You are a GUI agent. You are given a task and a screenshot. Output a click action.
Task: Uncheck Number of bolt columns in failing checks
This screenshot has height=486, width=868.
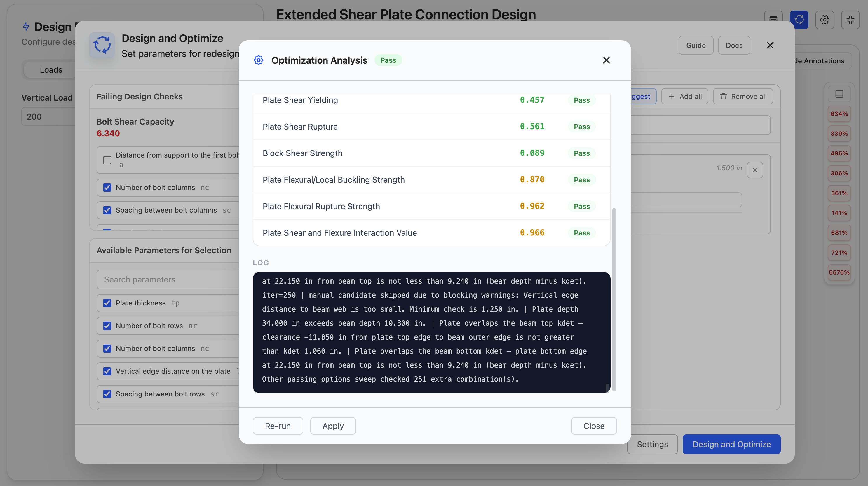pos(107,187)
